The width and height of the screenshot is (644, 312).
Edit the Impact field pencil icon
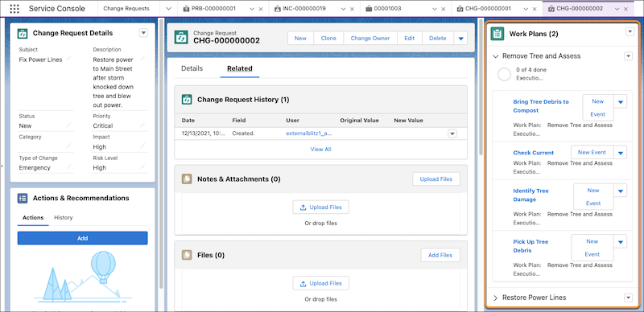pyautogui.click(x=142, y=146)
